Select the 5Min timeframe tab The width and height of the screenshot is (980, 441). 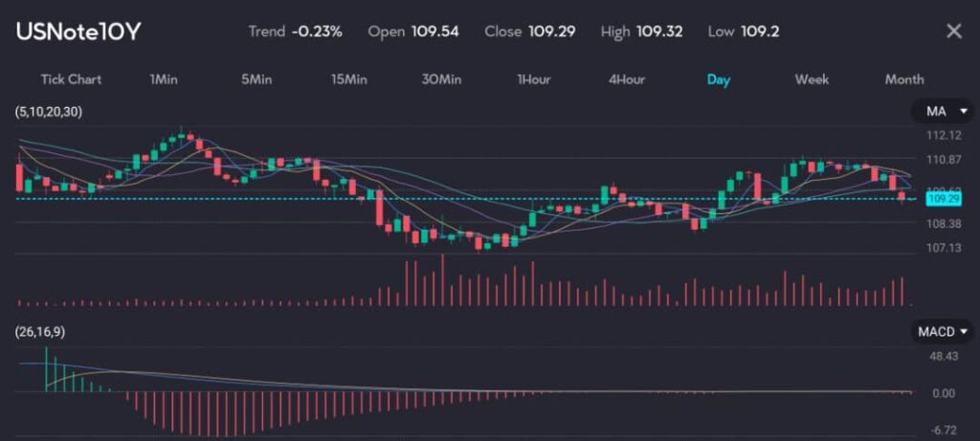(x=256, y=79)
